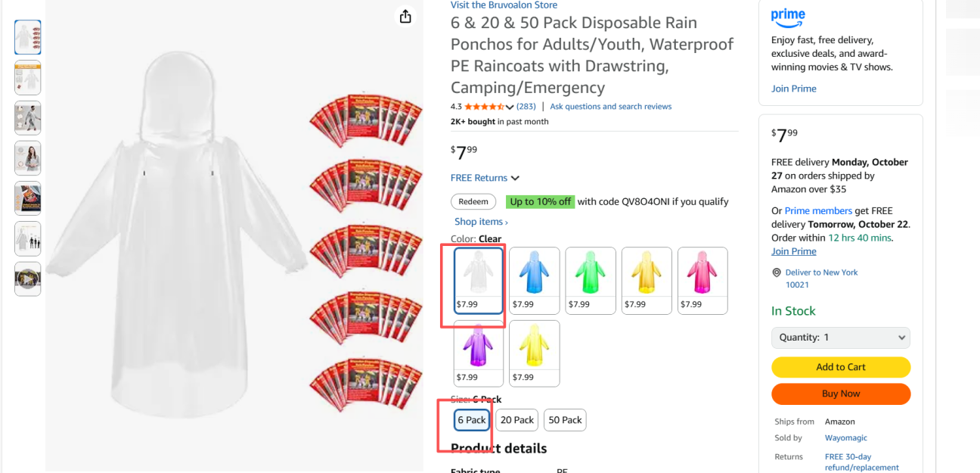This screenshot has width=980, height=473.
Task: View the woman wearing poncho thumbnail
Action: (28, 158)
